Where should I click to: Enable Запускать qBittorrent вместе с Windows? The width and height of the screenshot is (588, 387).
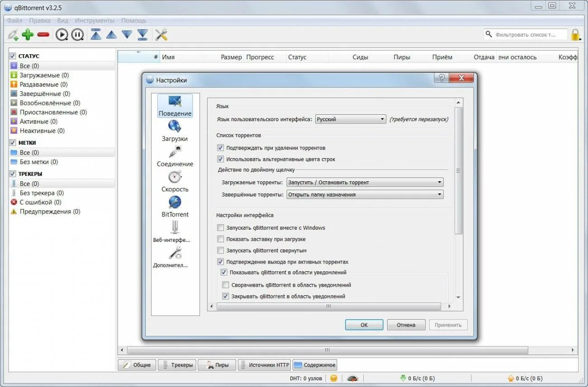tap(221, 228)
